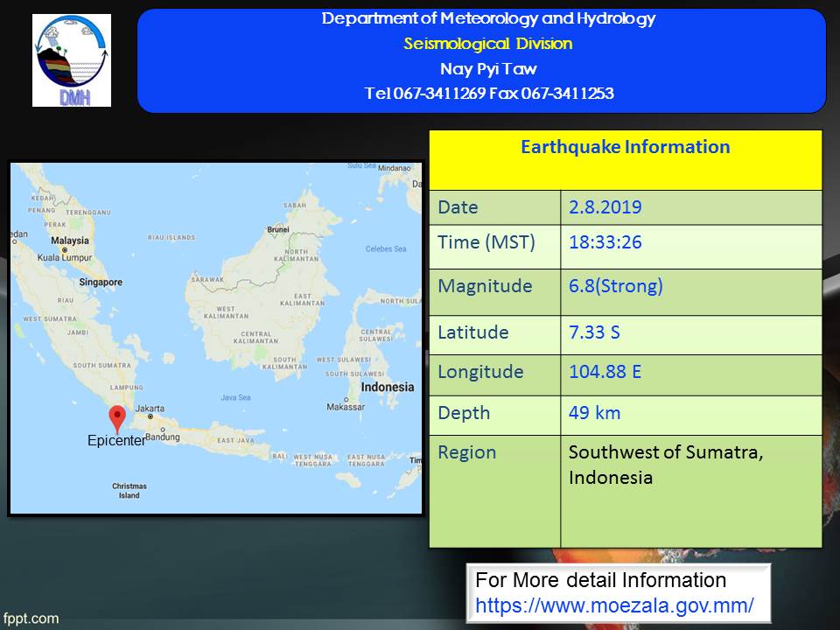Click 'Singapore' on the map
Image resolution: width=840 pixels, height=630 pixels.
[101, 283]
